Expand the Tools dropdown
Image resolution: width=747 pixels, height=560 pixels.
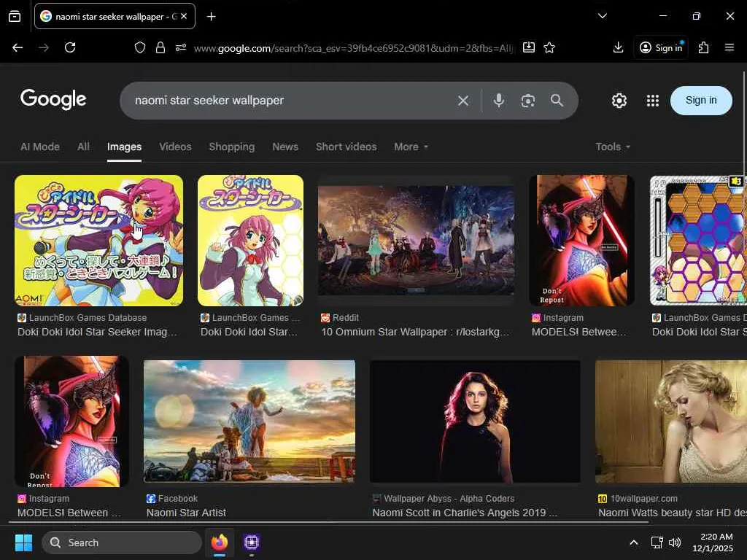click(x=613, y=147)
